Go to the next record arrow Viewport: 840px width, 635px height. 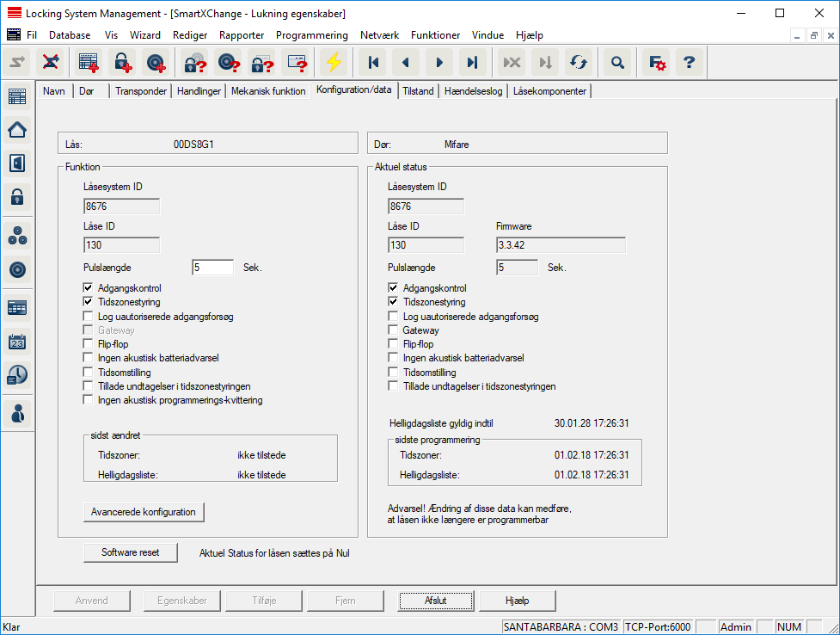click(x=438, y=62)
